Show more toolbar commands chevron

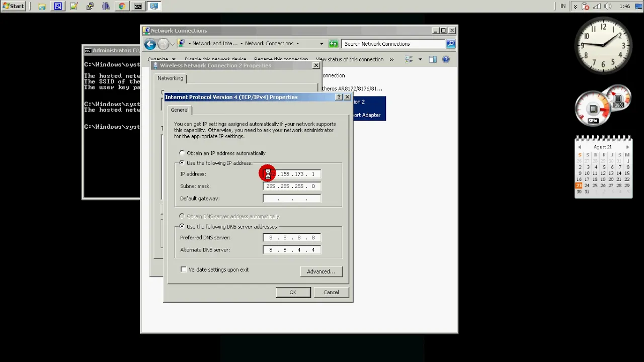(392, 59)
